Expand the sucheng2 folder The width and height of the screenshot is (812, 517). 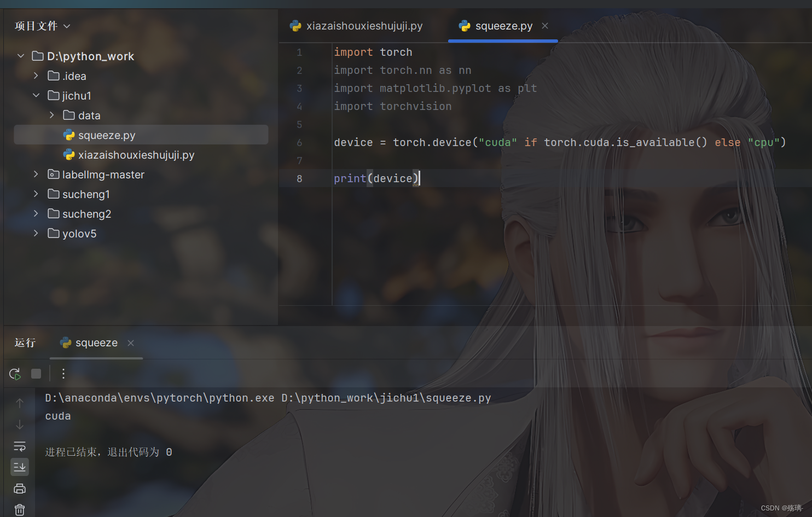[x=36, y=214]
